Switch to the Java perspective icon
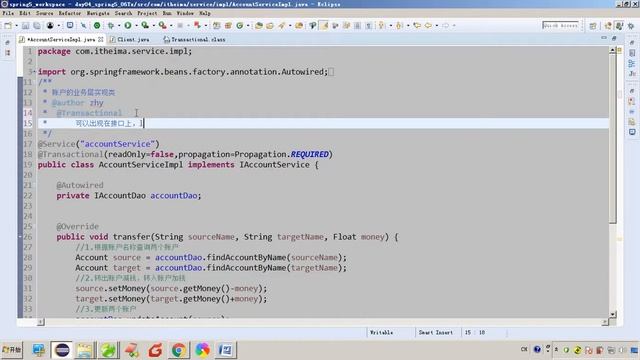Viewport: 640px width, 360px height. pos(608,26)
